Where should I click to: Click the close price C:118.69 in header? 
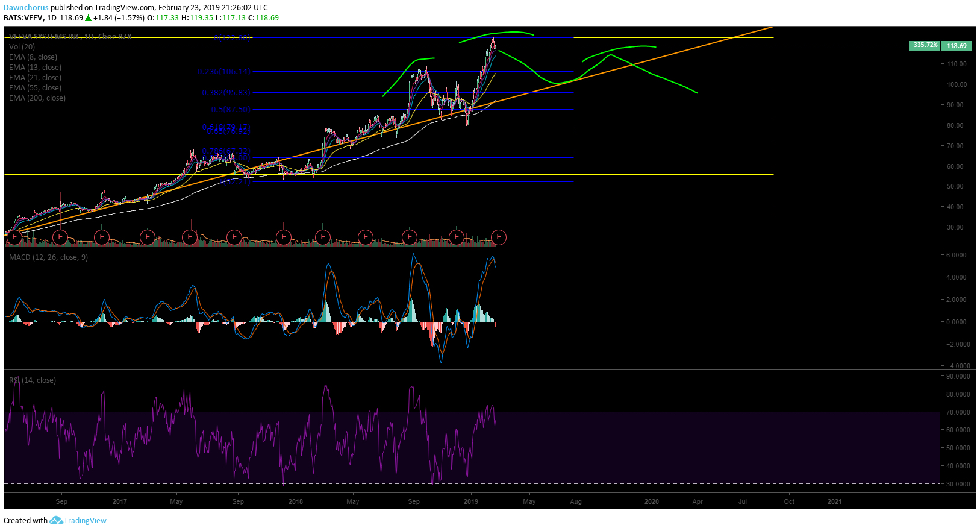264,18
